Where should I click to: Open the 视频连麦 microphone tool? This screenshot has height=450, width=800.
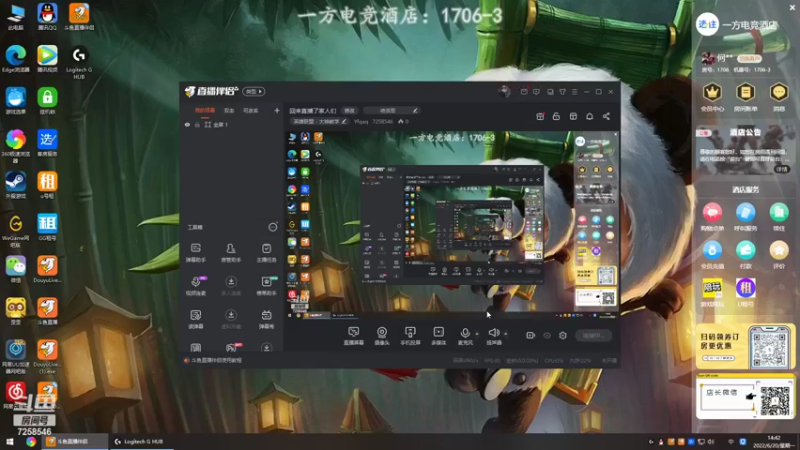pos(195,286)
